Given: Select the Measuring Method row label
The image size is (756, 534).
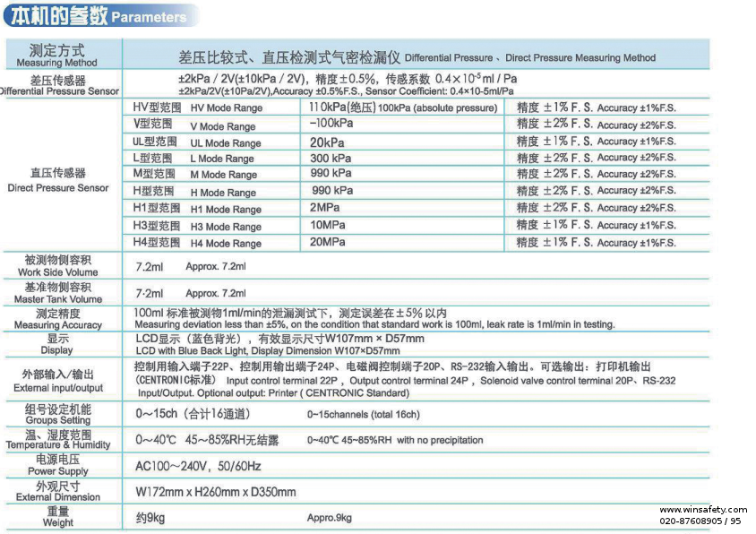Looking at the screenshot, I should click(x=57, y=56).
